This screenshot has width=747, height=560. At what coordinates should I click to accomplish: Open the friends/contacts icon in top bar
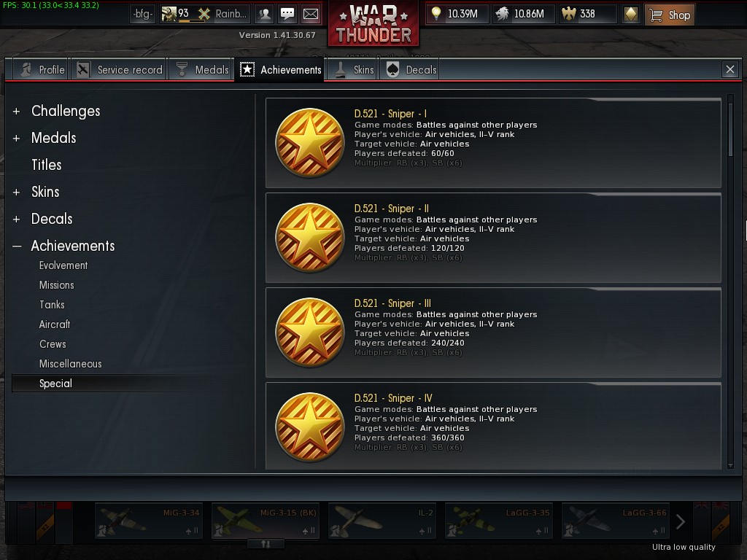(x=264, y=14)
